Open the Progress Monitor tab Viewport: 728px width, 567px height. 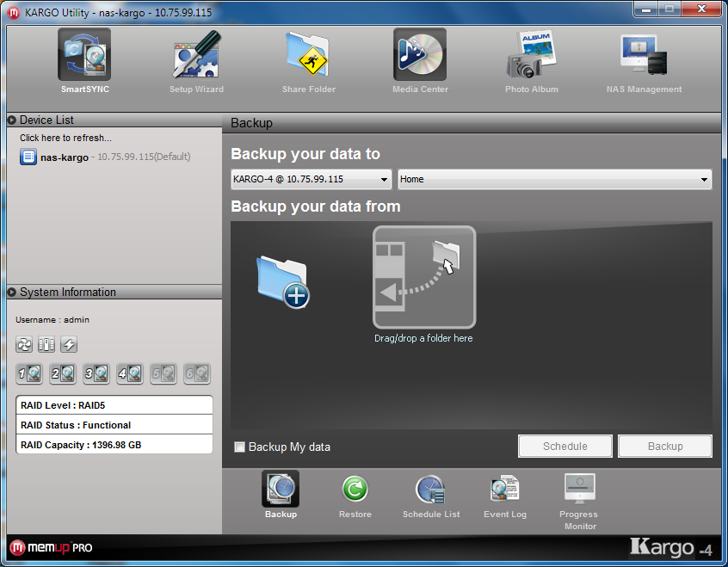click(x=580, y=501)
